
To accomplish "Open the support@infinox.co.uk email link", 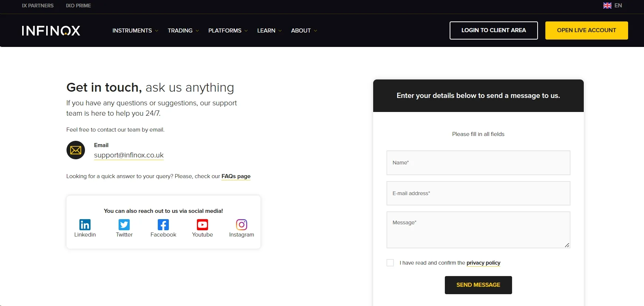I will click(x=129, y=155).
